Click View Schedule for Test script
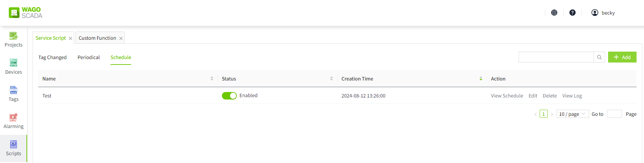 (507, 96)
